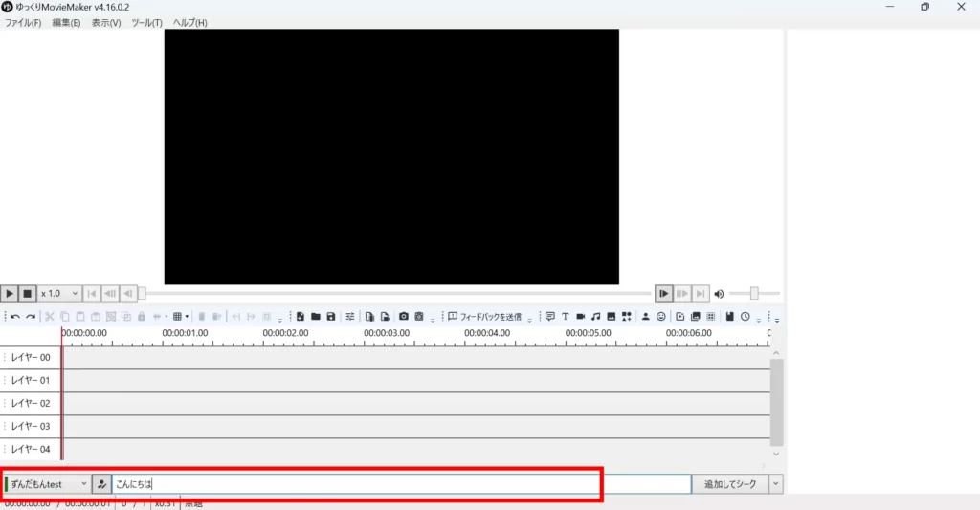The height and width of the screenshot is (510, 980).
Task: Jump to the end with the skip-forward button
Action: [701, 293]
